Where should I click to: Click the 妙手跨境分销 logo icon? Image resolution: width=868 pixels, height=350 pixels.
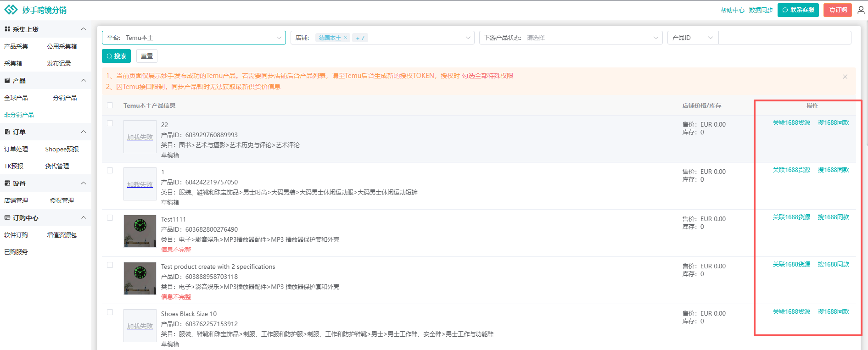point(11,10)
